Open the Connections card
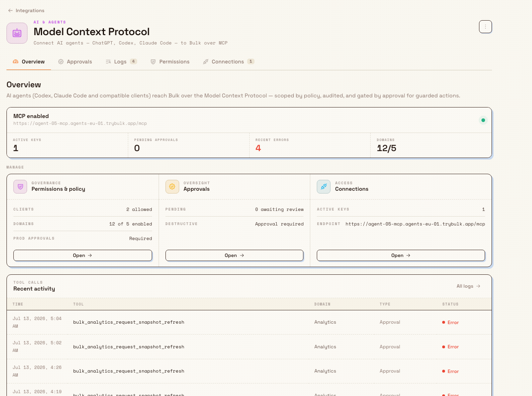This screenshot has height=396, width=532. [401, 255]
